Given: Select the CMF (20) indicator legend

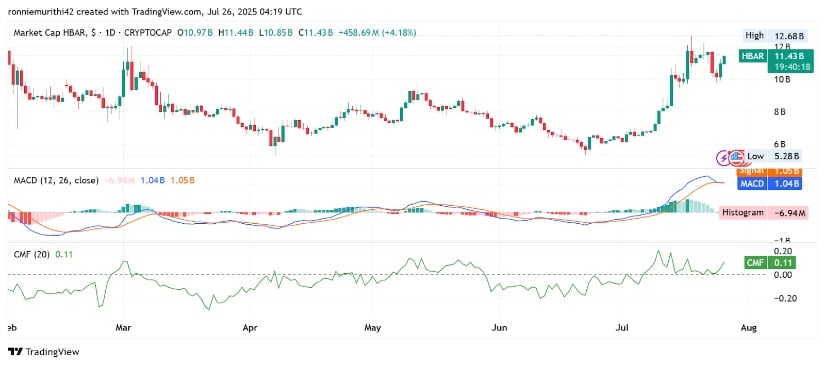Looking at the screenshot, I should click(32, 255).
